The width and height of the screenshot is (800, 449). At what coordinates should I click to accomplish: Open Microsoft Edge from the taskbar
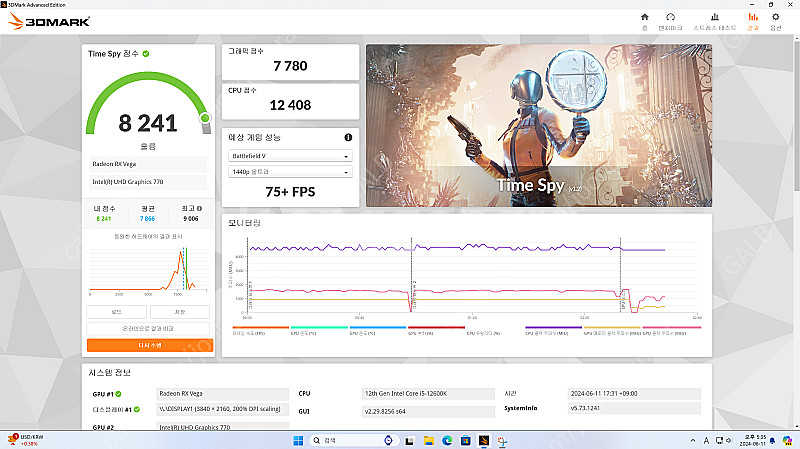click(x=447, y=440)
